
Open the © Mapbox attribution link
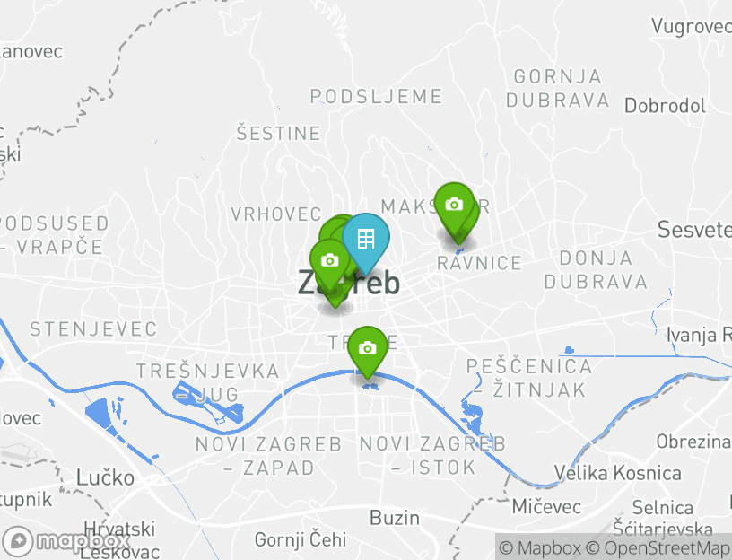pyautogui.click(x=539, y=547)
